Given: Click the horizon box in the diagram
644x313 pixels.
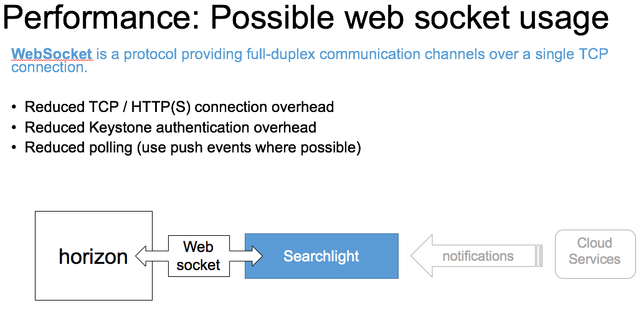Looking at the screenshot, I should 93,256.
